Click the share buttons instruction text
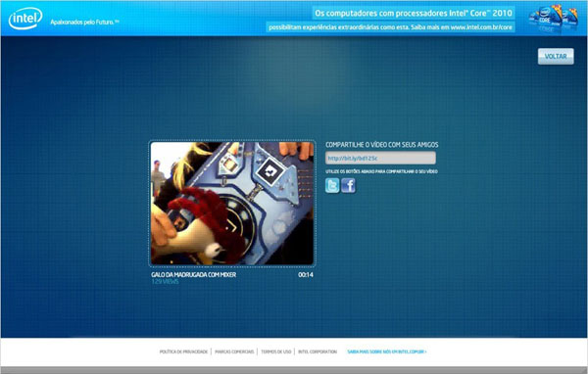Viewport: 588px width, 374px height. click(x=381, y=171)
